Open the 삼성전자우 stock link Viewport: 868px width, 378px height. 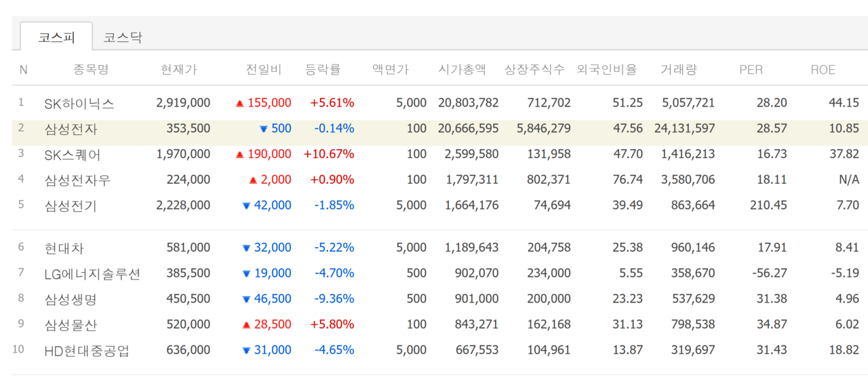[x=77, y=180]
